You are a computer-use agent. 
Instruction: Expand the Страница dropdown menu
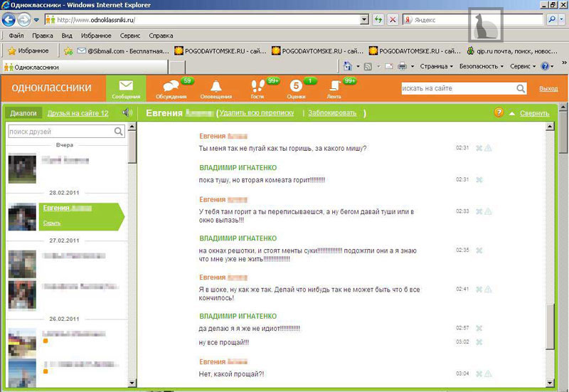(x=437, y=66)
